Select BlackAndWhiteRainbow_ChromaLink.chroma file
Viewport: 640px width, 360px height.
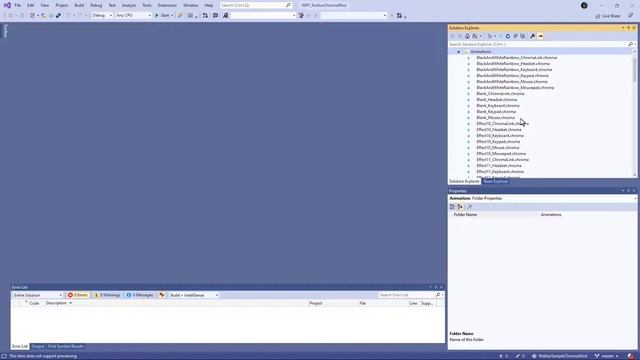(516, 58)
